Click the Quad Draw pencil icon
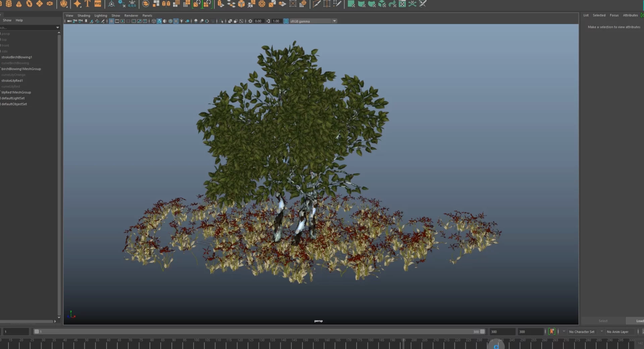 coord(337,4)
